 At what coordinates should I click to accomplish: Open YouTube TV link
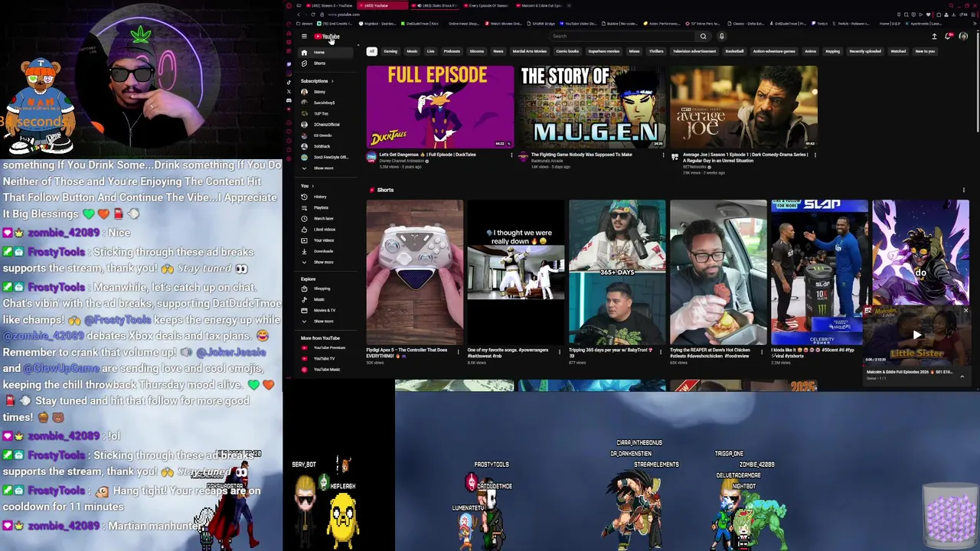pyautogui.click(x=326, y=358)
